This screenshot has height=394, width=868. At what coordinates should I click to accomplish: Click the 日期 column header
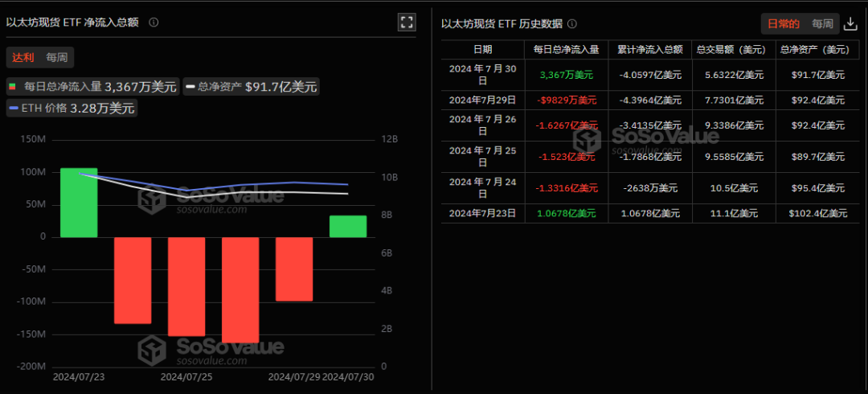point(483,49)
